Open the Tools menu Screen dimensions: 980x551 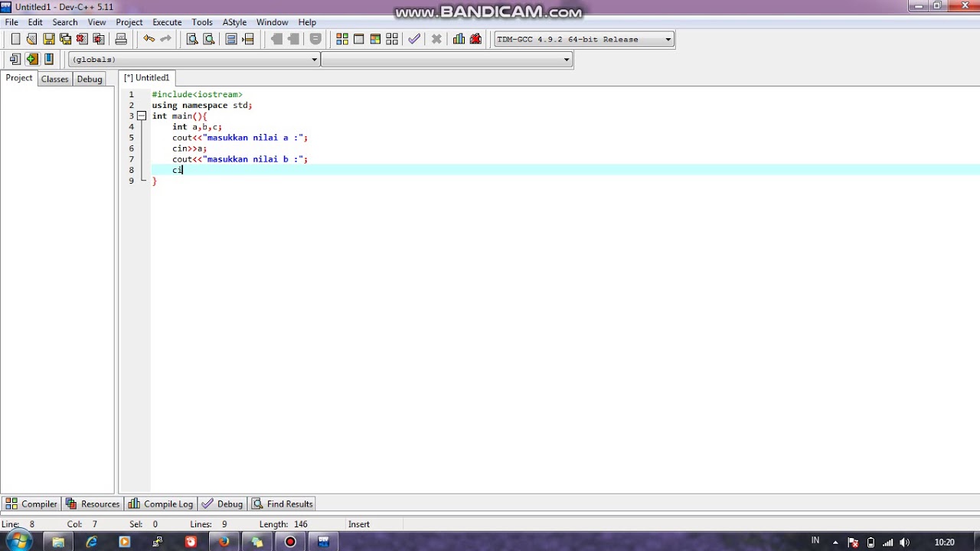[x=202, y=22]
